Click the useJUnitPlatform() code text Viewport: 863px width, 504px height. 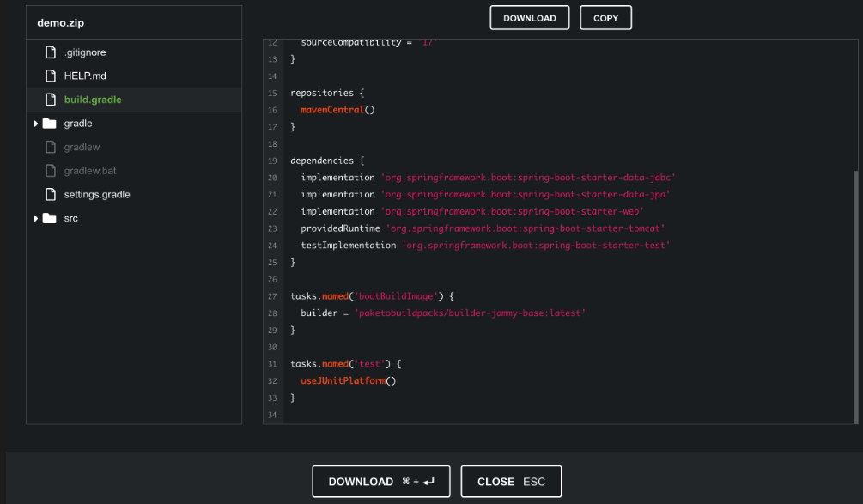[x=348, y=380]
